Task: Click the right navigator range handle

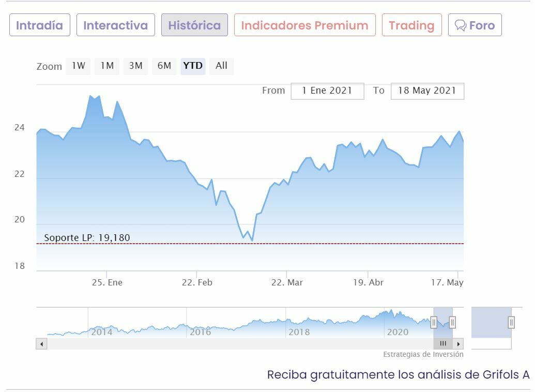Action: [452, 323]
